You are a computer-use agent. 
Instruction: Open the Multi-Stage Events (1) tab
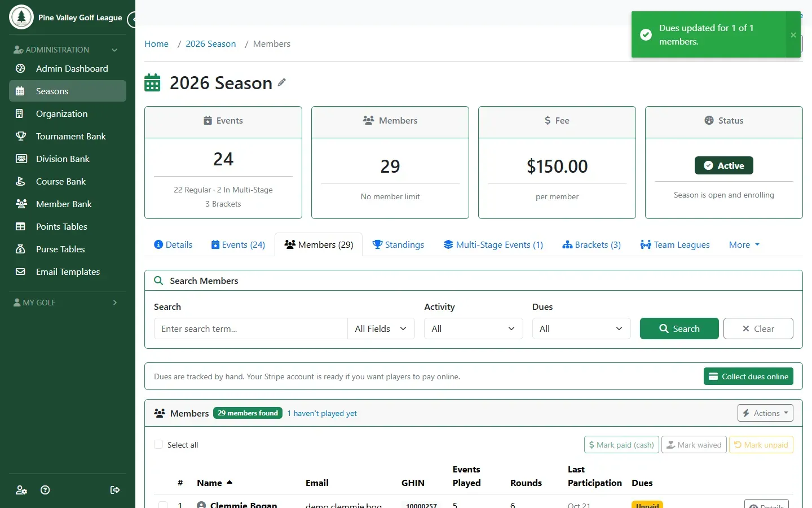coord(493,244)
